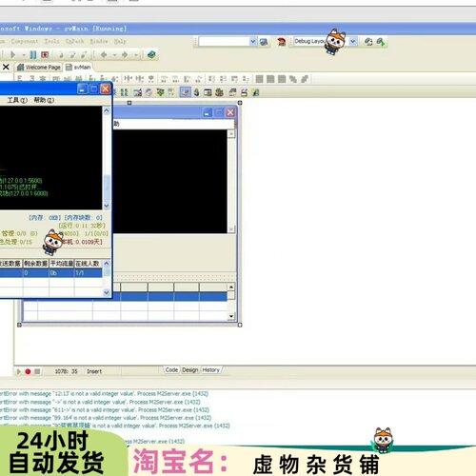Image resolution: width=476 pixels, height=476 pixels.
Task: Click the Run Until Return icon
Action: point(84,55)
